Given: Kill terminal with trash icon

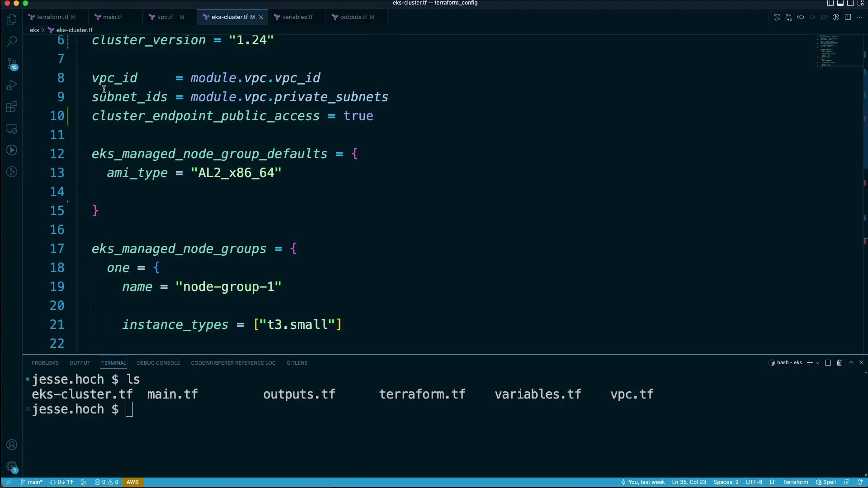Looking at the screenshot, I should [839, 363].
